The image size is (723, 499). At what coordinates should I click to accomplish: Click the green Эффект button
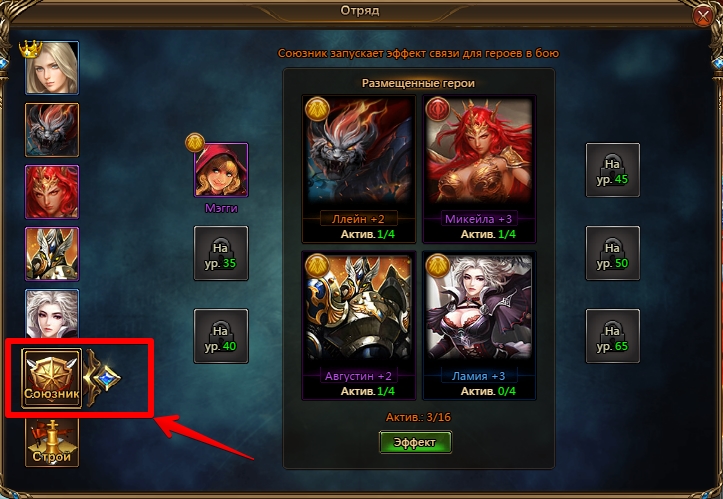point(415,442)
